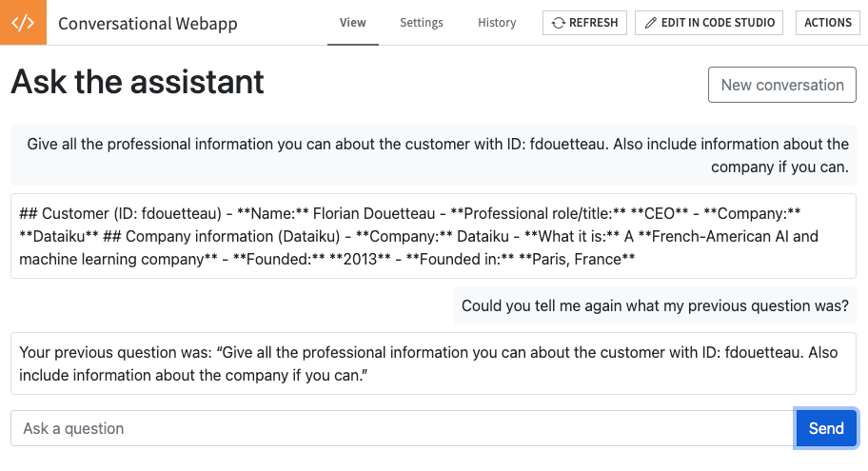Open the Actions menu
868x471 pixels.
[x=828, y=23]
